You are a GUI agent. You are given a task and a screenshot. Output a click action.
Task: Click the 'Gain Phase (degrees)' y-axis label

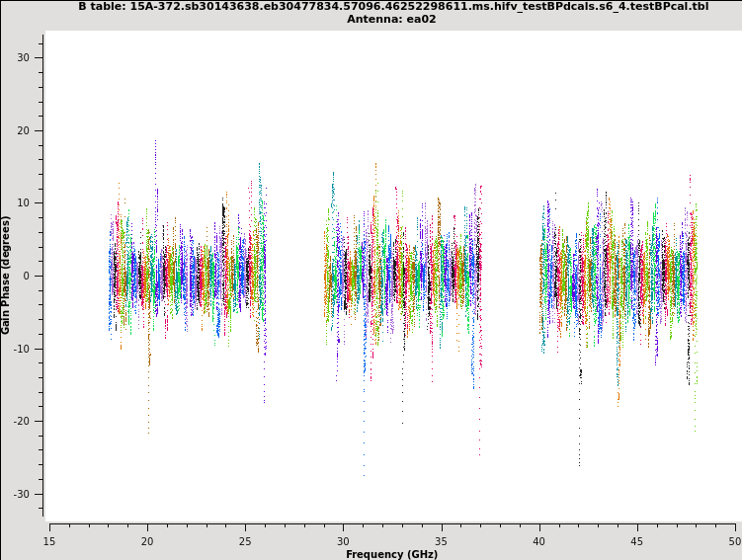(x=6, y=275)
